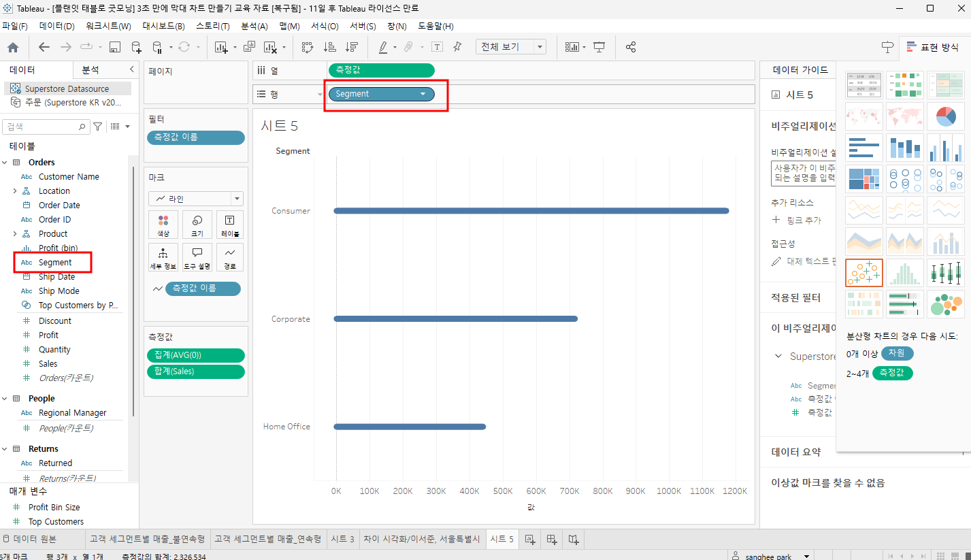Screen dimensions: 971x560
Task: Choose the packed bubbles chart in Show Me
Action: 946,304
